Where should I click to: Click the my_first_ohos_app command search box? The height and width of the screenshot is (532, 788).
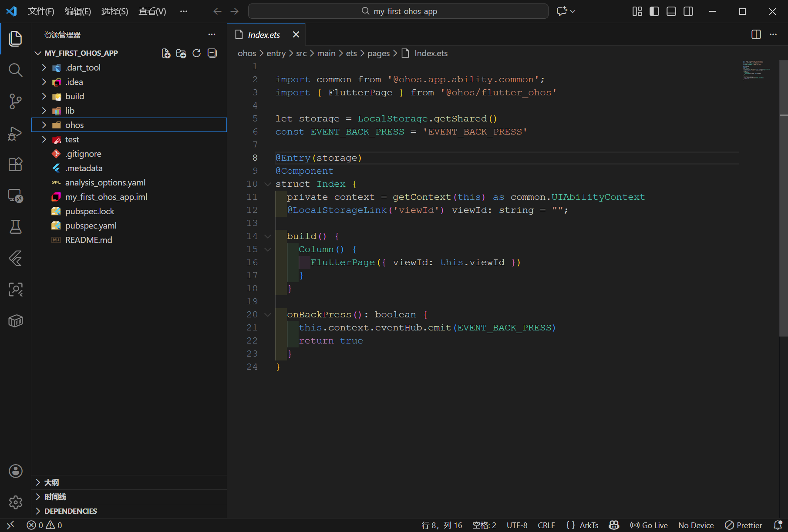point(398,11)
